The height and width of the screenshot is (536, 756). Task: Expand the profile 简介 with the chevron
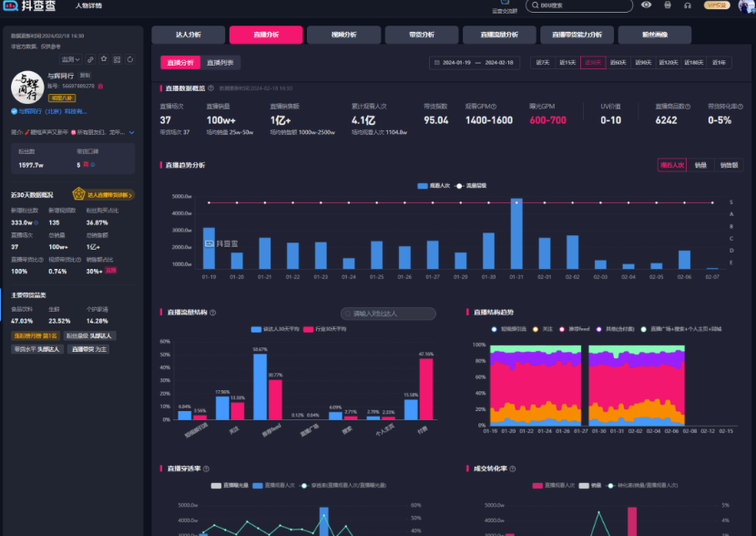[132, 132]
